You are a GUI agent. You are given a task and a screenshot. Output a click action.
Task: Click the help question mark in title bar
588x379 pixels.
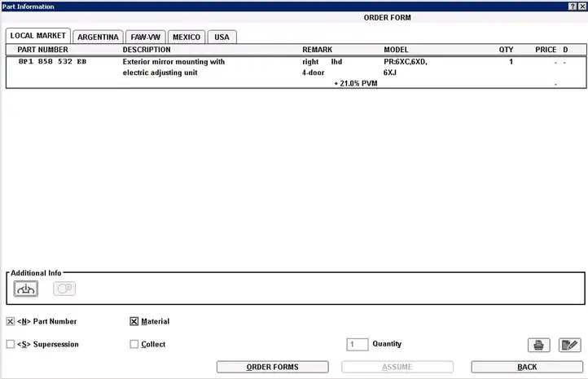[x=573, y=7]
